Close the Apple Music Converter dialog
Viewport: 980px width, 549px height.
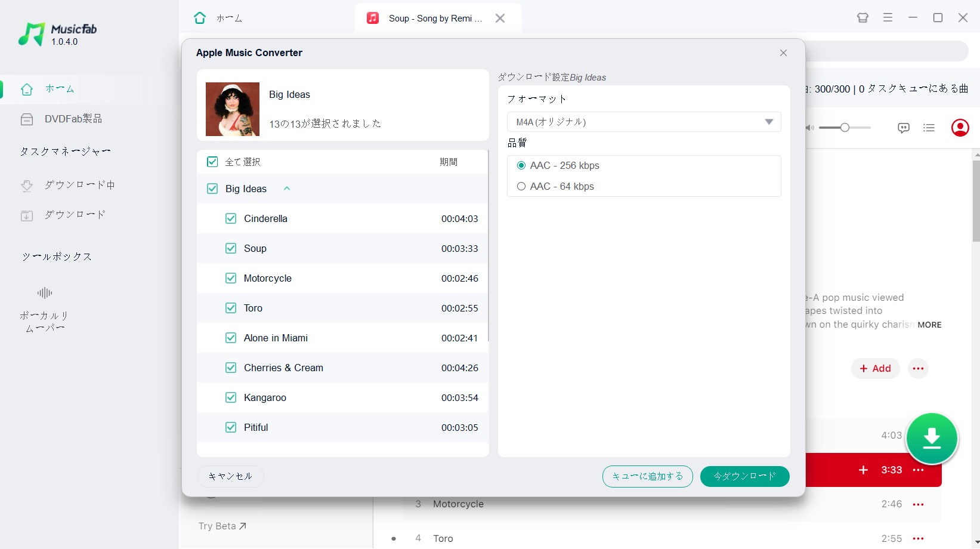pos(783,53)
